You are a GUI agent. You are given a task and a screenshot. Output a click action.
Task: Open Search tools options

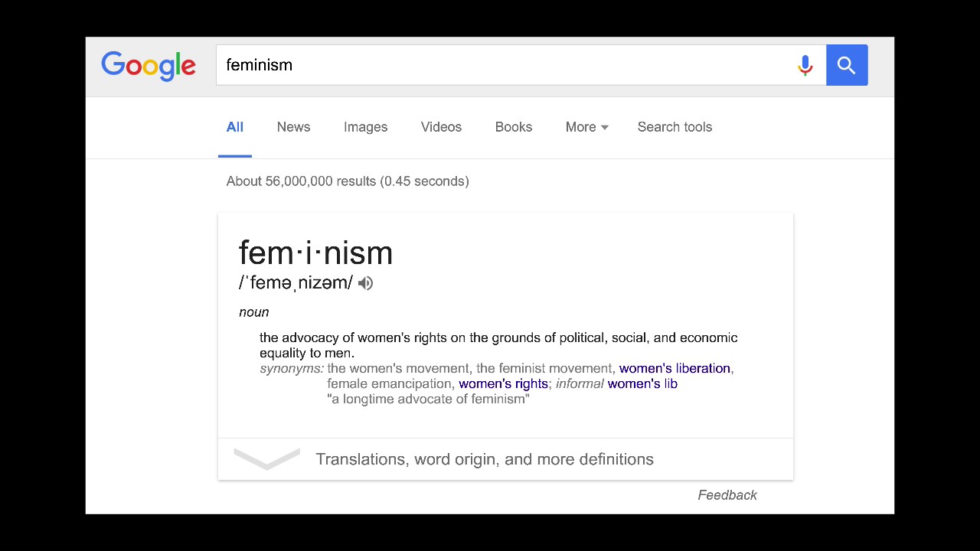(675, 127)
